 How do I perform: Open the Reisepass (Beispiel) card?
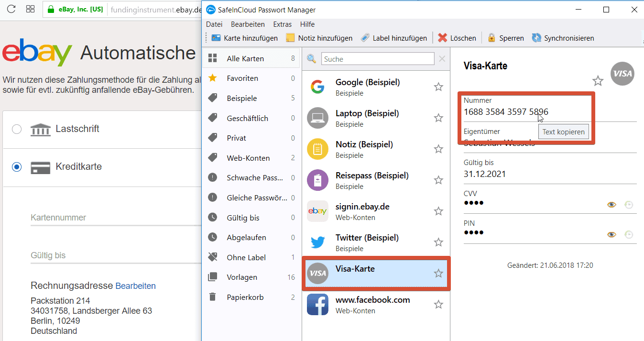coord(376,180)
